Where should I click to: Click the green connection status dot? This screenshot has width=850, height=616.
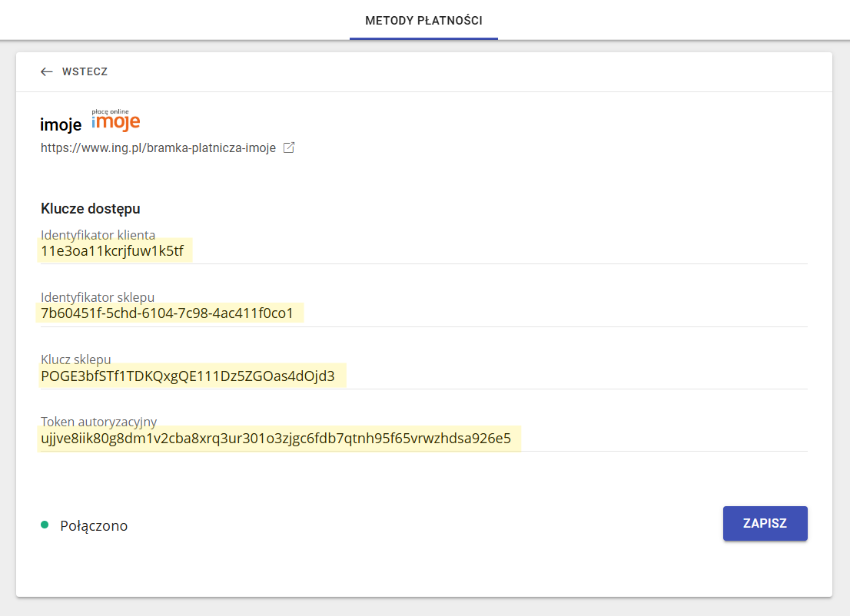[x=45, y=525]
